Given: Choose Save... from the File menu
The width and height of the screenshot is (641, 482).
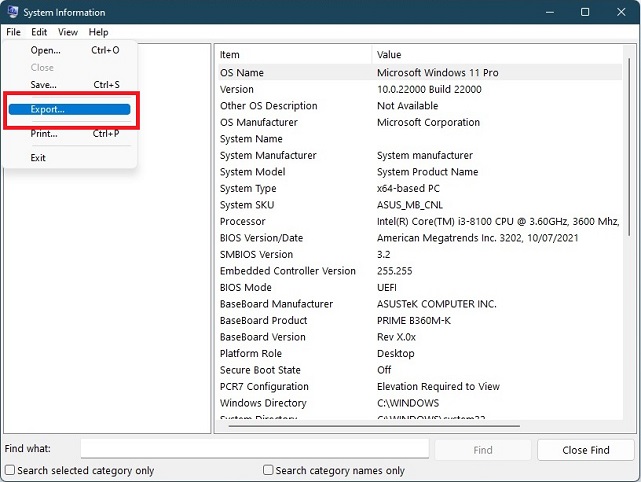Looking at the screenshot, I should point(69,85).
